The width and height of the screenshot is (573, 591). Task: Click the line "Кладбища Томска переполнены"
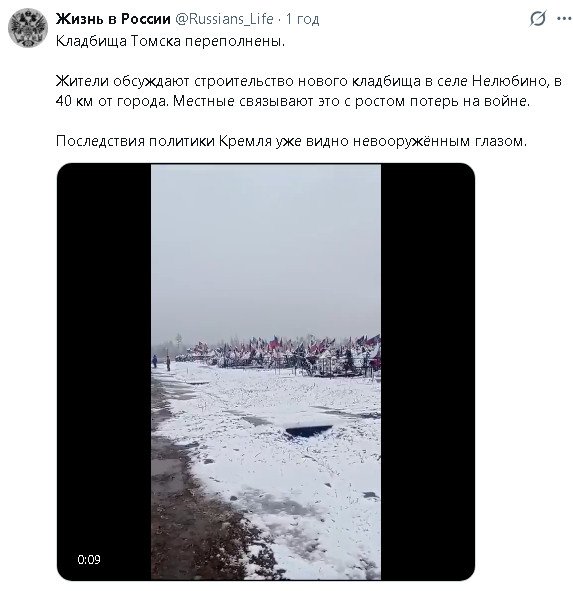[170, 41]
